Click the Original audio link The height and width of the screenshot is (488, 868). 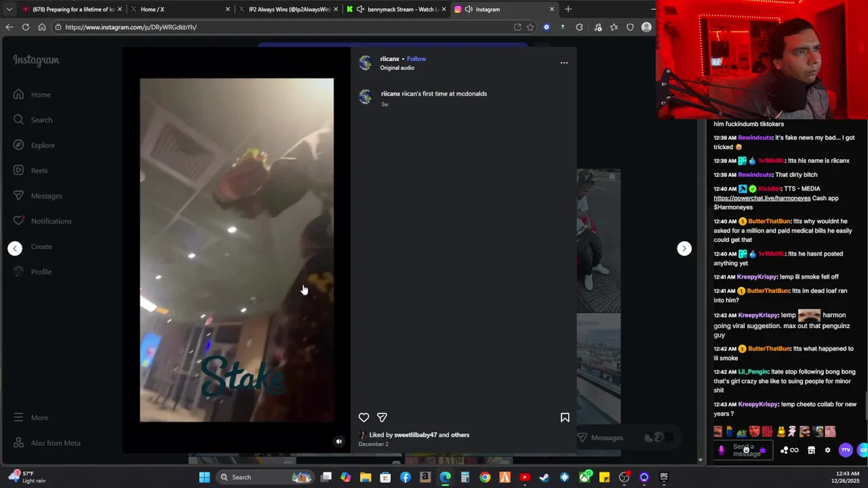(x=397, y=68)
